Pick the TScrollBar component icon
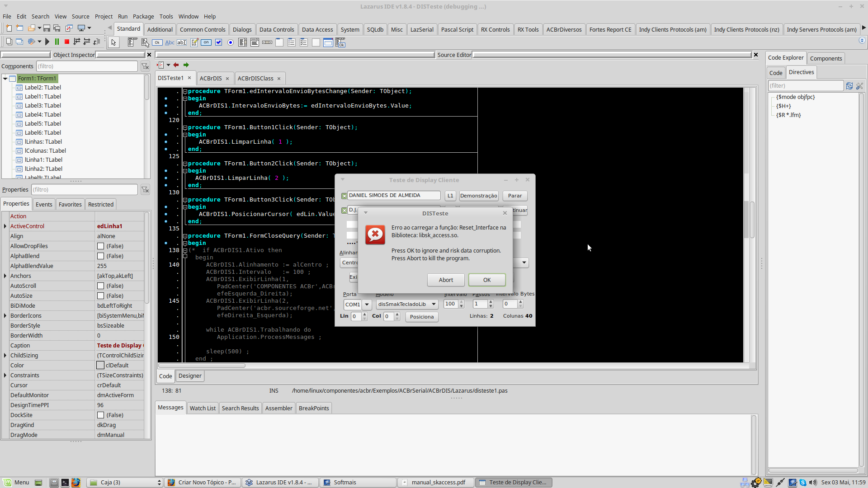Viewport: 868px width, 488px height. tap(267, 42)
